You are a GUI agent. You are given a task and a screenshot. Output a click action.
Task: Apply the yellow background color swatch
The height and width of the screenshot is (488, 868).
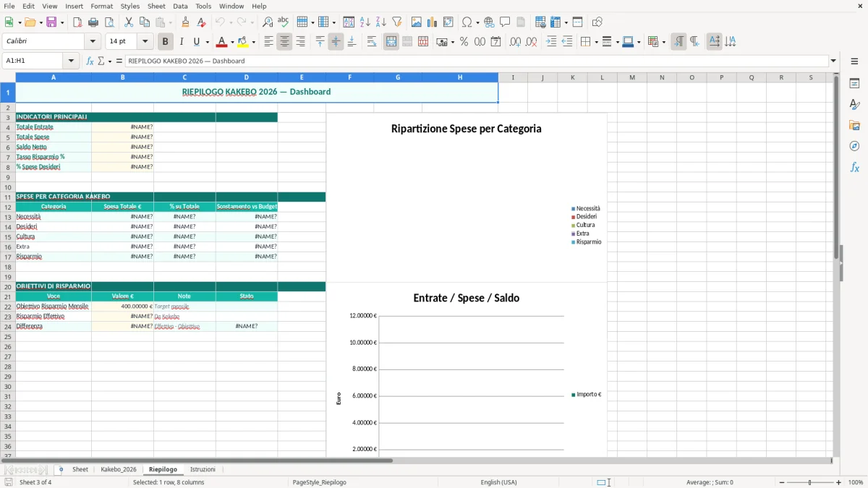[243, 42]
